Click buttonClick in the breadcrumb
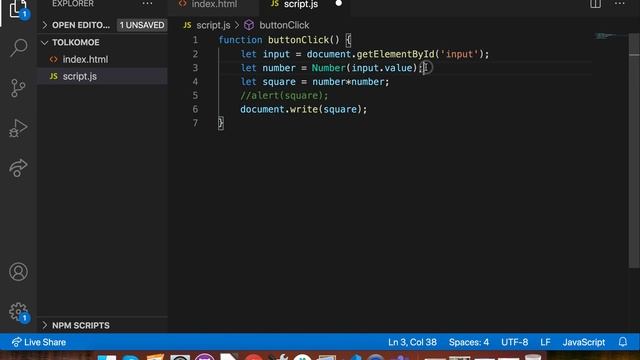Screen dimensions: 640x360 coord(284,25)
